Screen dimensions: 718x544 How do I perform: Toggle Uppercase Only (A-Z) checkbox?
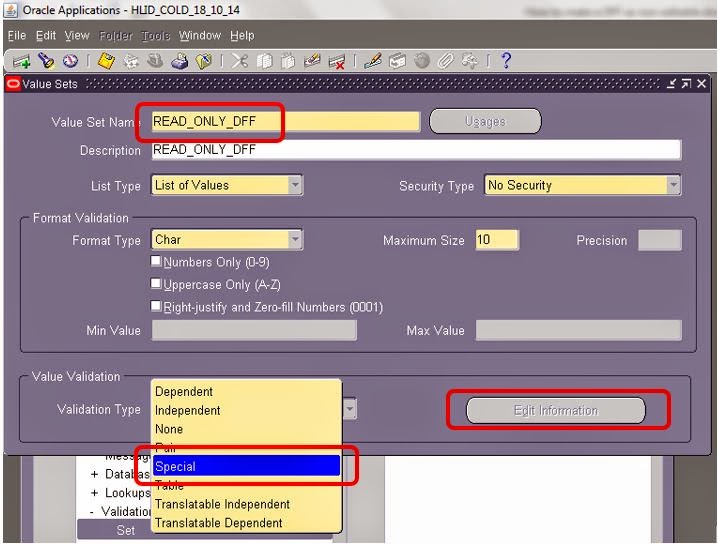click(x=156, y=283)
